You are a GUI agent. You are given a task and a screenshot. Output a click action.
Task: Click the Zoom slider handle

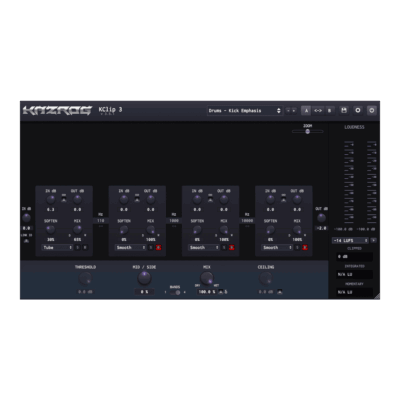[x=308, y=131]
